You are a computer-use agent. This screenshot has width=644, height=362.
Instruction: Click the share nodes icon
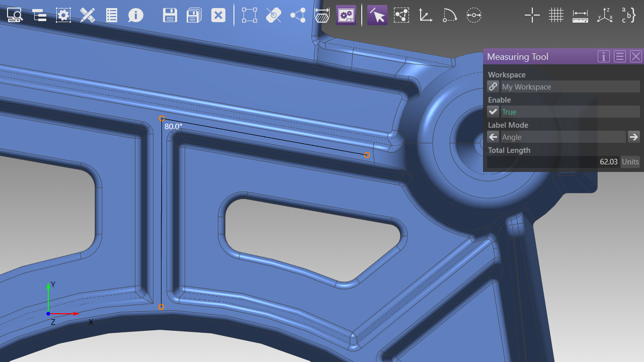(298, 15)
